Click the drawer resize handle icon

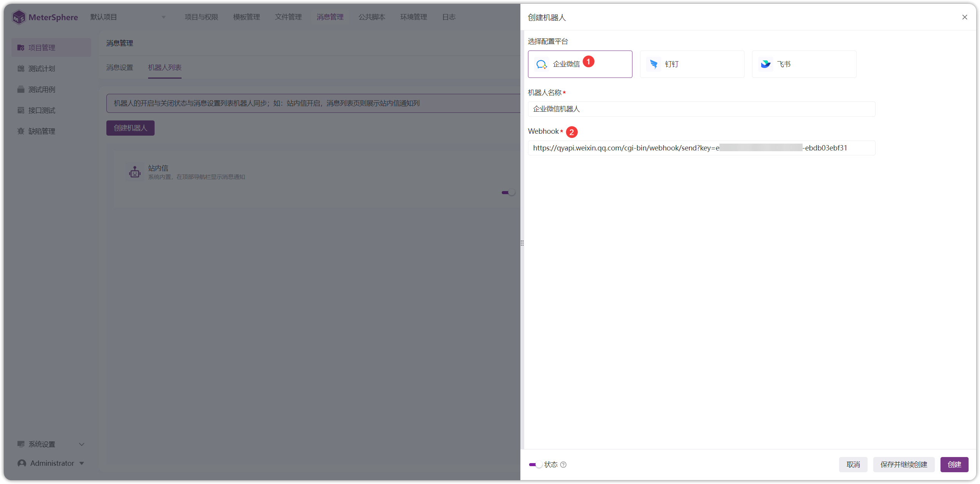(x=522, y=243)
